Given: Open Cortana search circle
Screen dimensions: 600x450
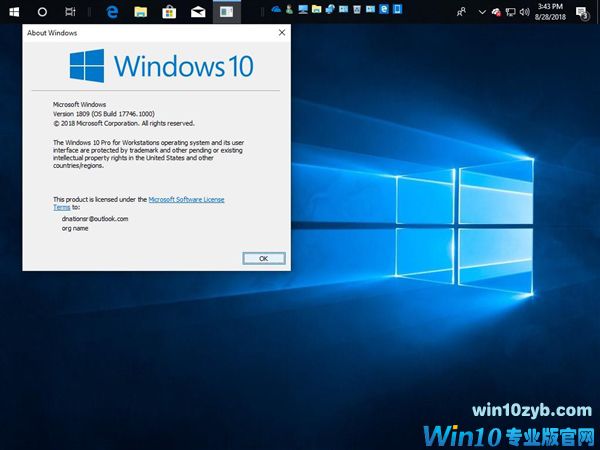Looking at the screenshot, I should (x=42, y=12).
